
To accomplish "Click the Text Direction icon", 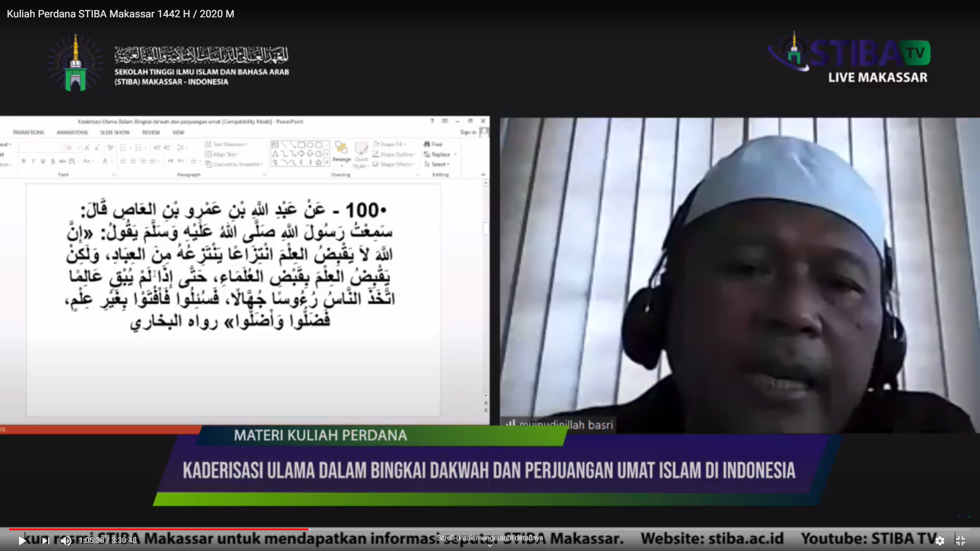I will 208,144.
